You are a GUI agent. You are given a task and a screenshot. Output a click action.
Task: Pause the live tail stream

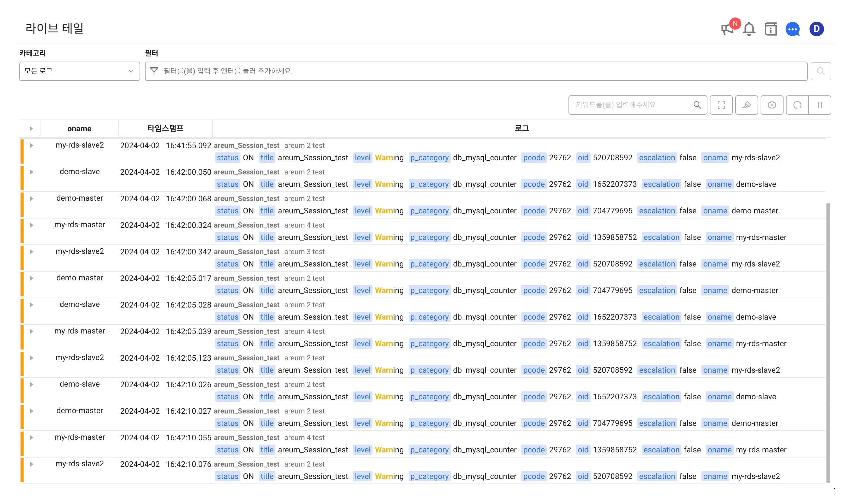(819, 105)
